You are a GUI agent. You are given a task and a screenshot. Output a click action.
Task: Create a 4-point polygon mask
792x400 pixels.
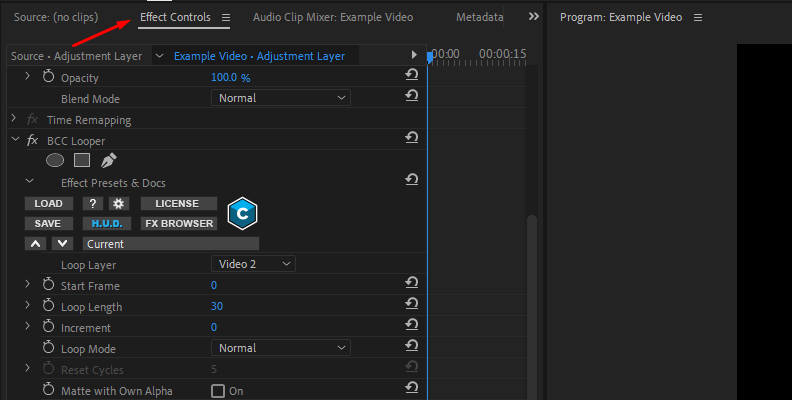pyautogui.click(x=82, y=161)
